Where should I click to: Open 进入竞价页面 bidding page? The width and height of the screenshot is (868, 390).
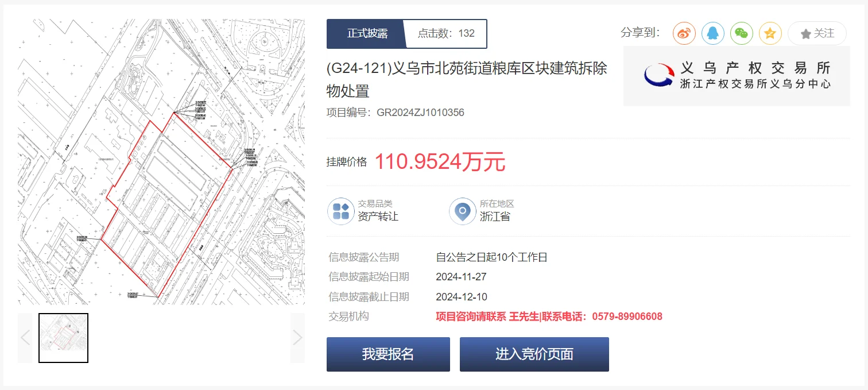[534, 354]
